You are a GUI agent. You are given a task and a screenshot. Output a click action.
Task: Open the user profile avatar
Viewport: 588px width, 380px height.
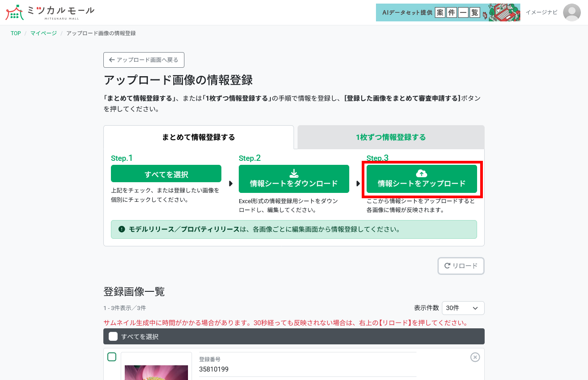[x=572, y=12]
